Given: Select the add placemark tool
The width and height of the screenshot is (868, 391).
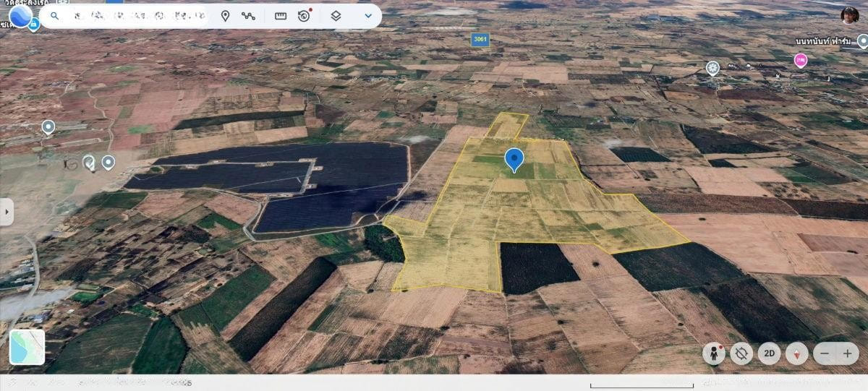Looking at the screenshot, I should pos(225,16).
